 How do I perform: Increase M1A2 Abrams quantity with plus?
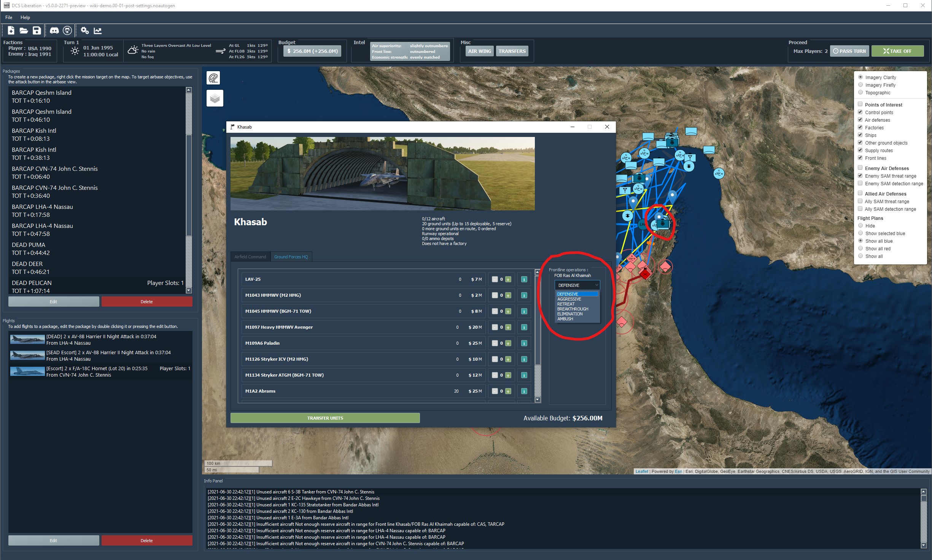click(508, 391)
